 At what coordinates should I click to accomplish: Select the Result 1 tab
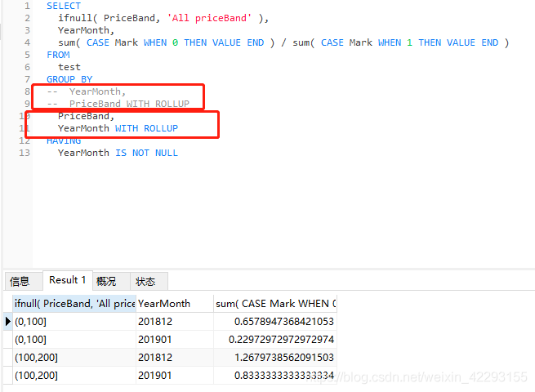coord(67,280)
